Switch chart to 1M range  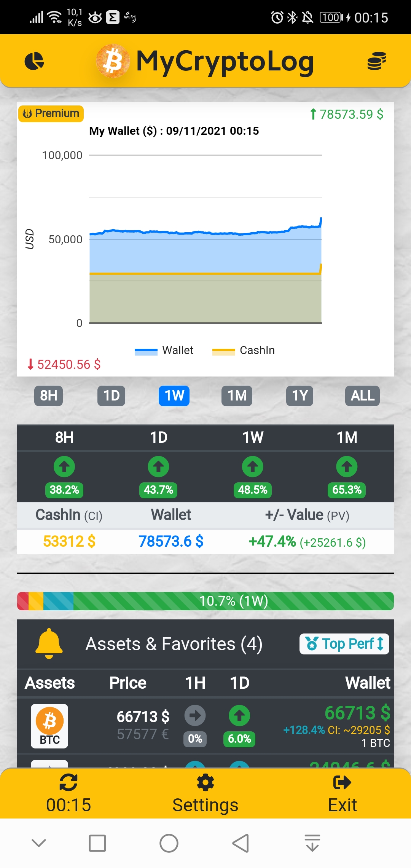pyautogui.click(x=237, y=396)
